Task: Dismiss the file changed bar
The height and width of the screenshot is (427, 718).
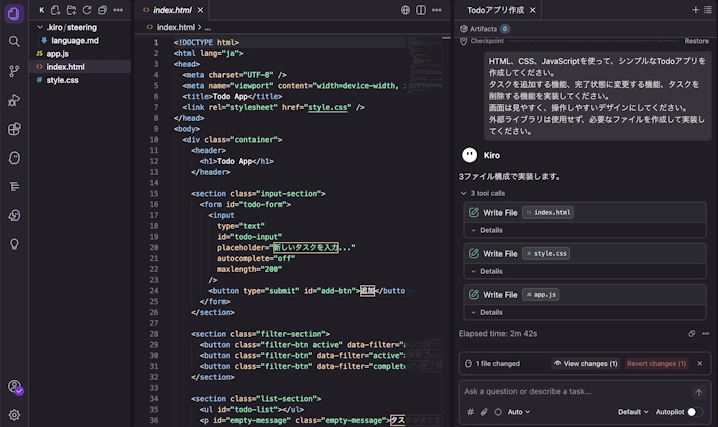Action: point(699,363)
